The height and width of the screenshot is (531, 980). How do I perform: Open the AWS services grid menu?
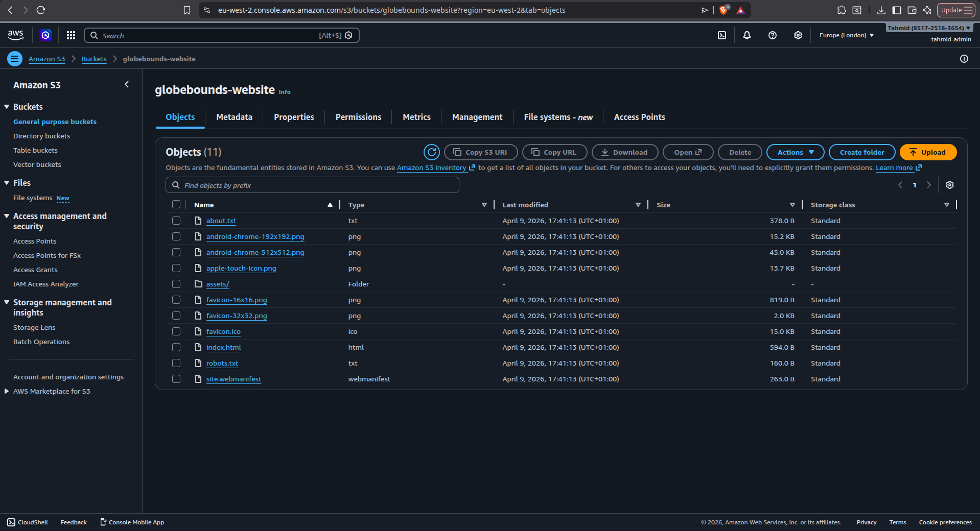point(71,35)
